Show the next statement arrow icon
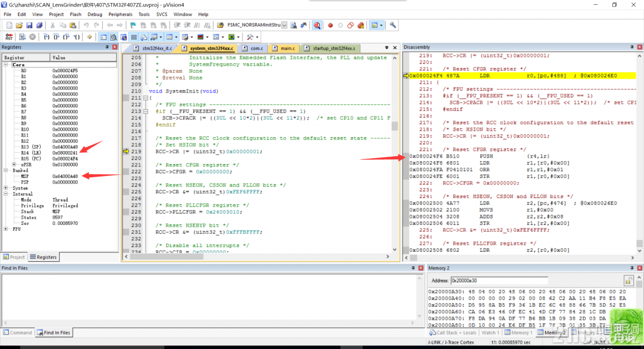Image resolution: width=644 pixels, height=349 pixels. coord(89,37)
